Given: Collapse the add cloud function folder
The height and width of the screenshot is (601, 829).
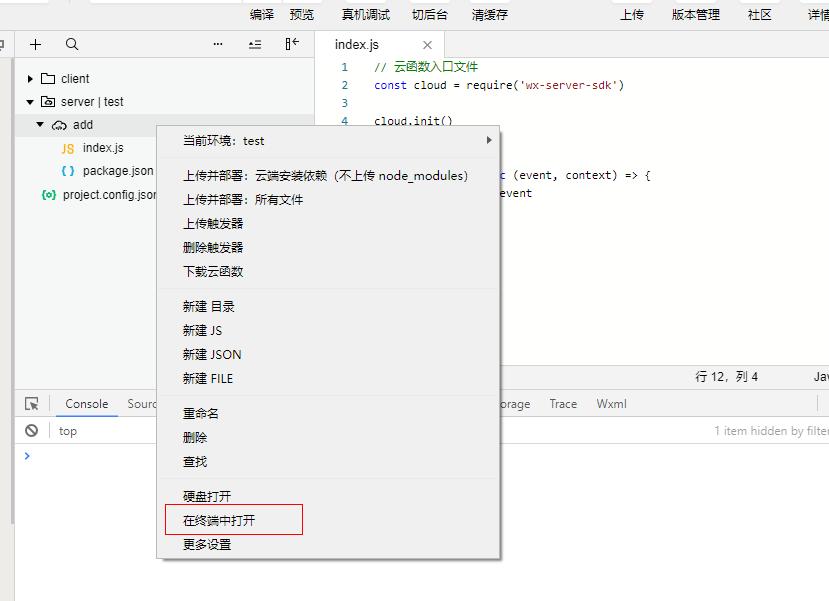Looking at the screenshot, I should (x=41, y=125).
